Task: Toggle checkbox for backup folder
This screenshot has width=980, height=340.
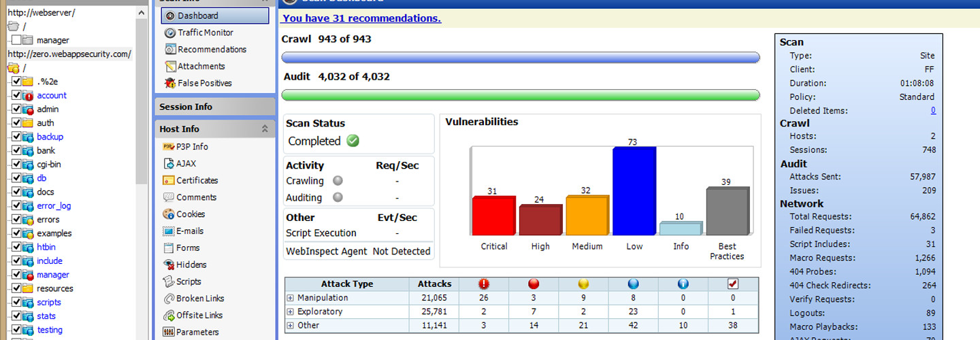Action: click(x=17, y=137)
